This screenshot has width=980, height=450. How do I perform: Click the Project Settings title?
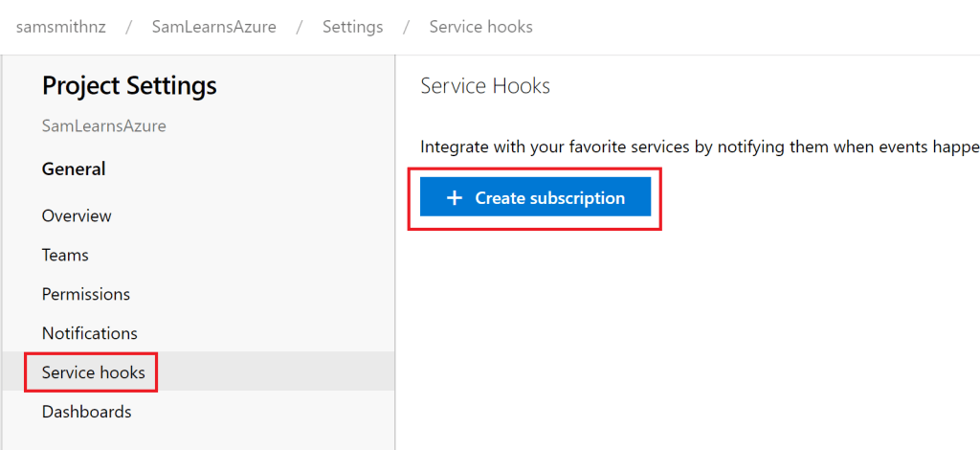(129, 85)
